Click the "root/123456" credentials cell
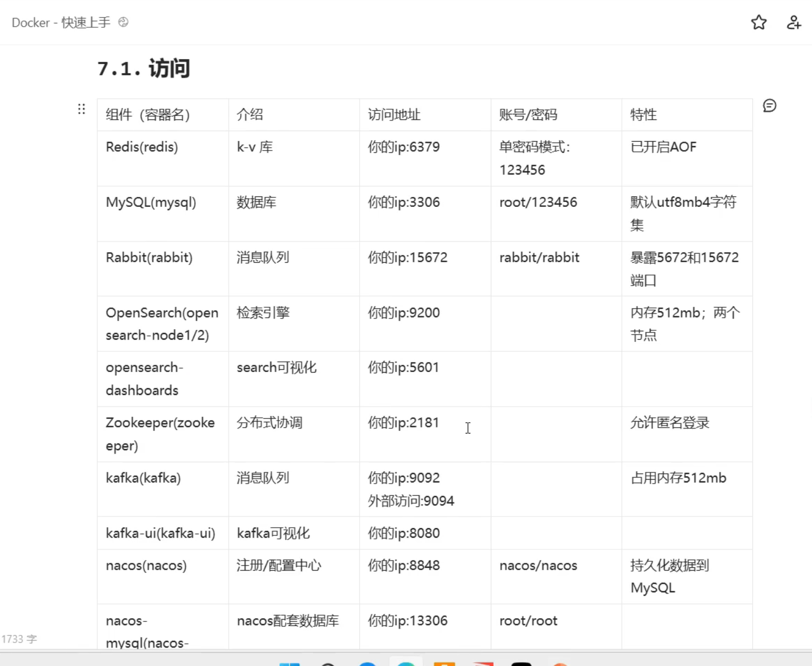Screen dimensions: 812x666 [556, 214]
